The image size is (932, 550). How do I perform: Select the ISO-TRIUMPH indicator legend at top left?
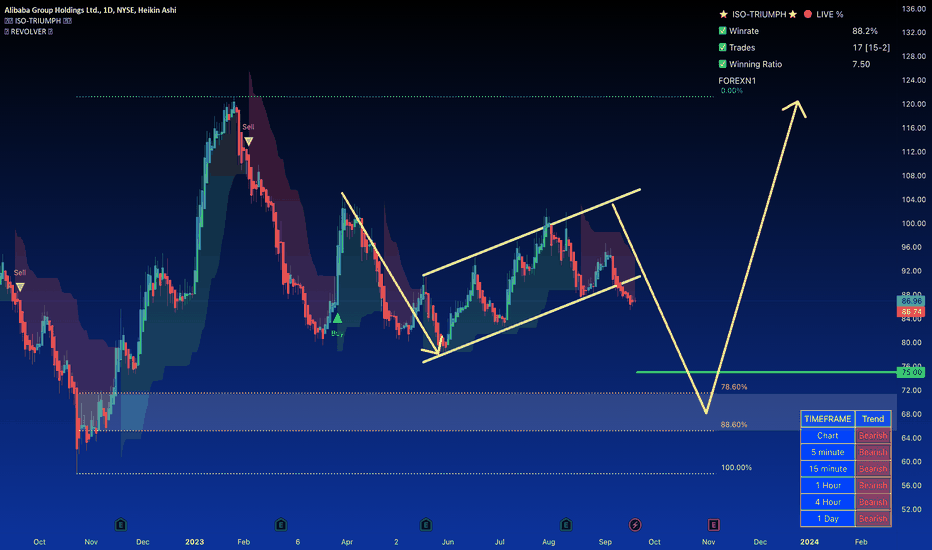pos(38,21)
